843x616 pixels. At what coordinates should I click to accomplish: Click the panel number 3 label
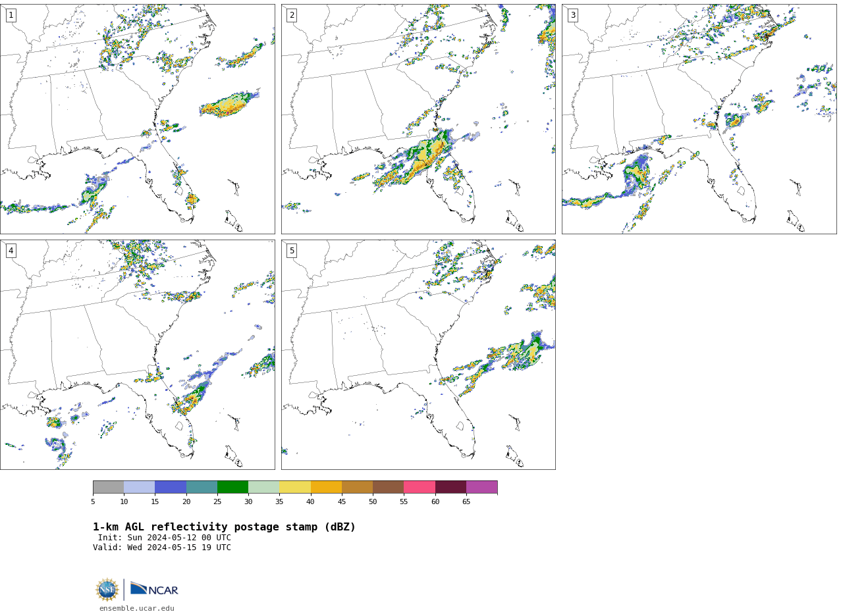click(x=573, y=15)
